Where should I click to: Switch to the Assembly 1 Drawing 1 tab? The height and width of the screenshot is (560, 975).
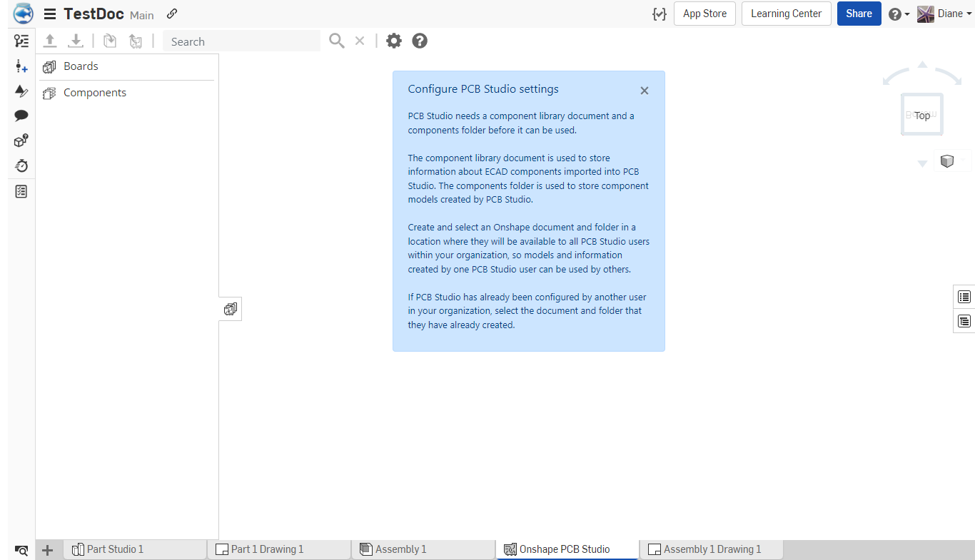(x=712, y=549)
